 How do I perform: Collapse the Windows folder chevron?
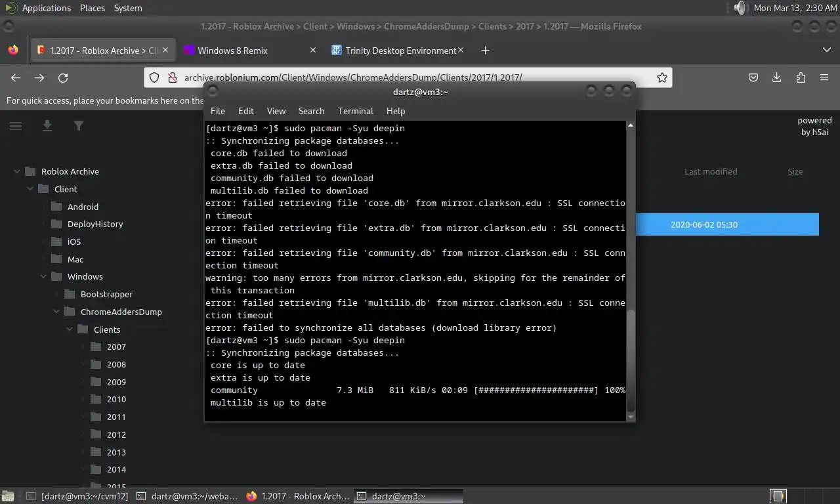pos(43,276)
